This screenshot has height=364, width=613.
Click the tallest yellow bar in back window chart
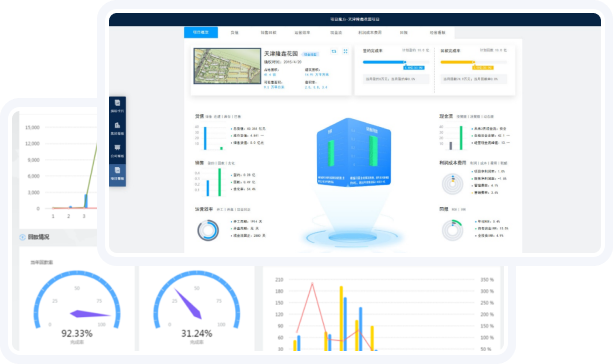click(x=341, y=318)
